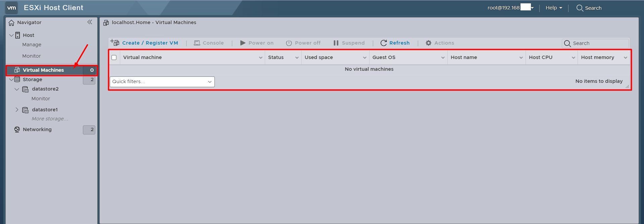The image size is (644, 224).
Task: Click the Suspend button label
Action: coord(353,43)
